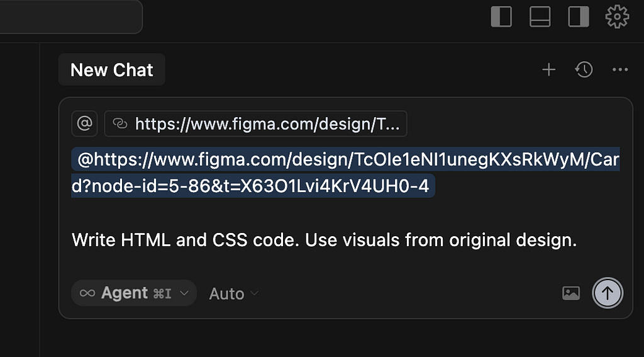Start a new chat with plus icon
This screenshot has height=357, width=644.
click(548, 70)
